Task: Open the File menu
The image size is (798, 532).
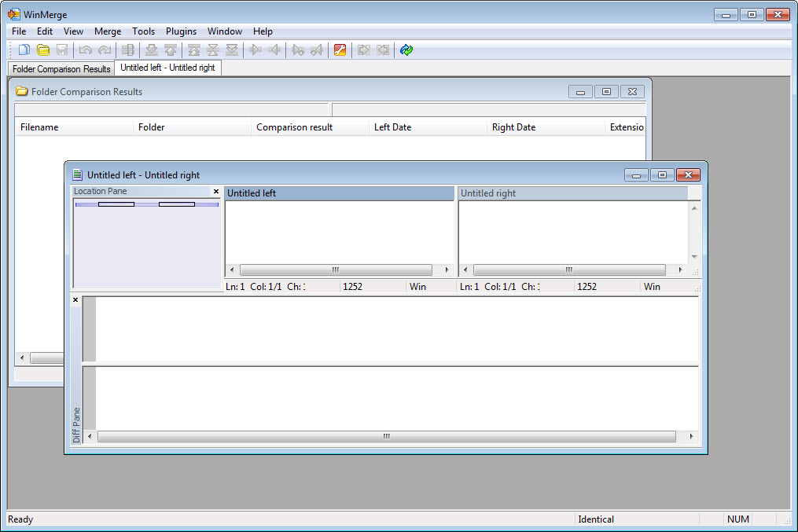Action: [19, 31]
